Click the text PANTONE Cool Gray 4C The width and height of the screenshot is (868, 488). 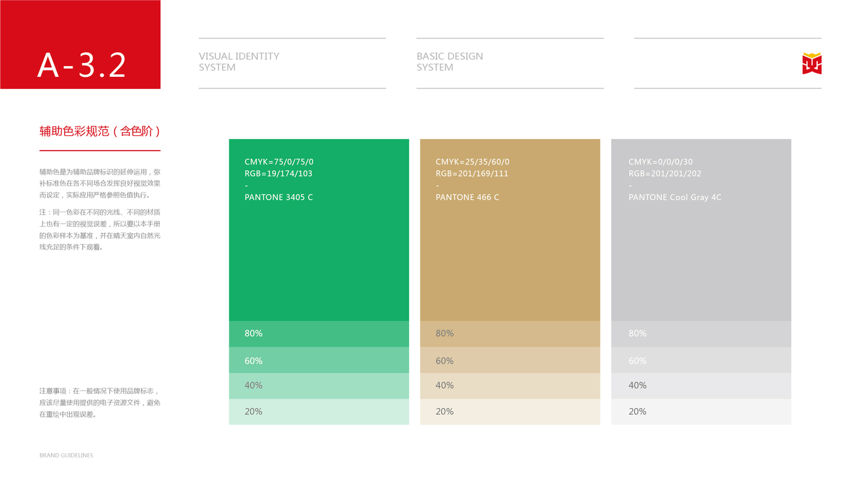coord(675,198)
